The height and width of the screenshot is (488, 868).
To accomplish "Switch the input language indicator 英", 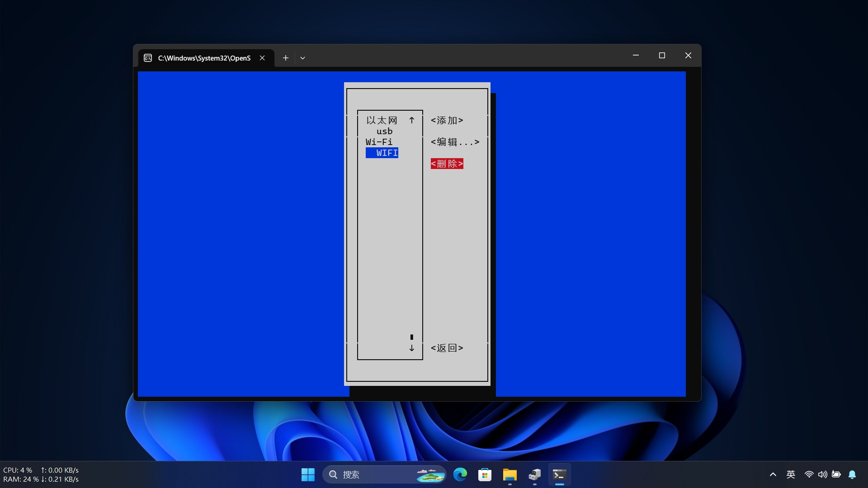I will click(x=791, y=474).
